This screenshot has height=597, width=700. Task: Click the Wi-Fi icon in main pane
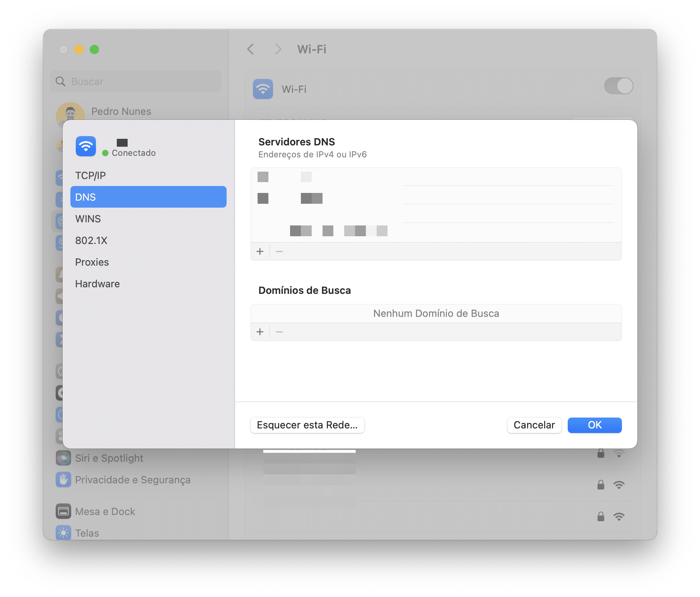(263, 89)
